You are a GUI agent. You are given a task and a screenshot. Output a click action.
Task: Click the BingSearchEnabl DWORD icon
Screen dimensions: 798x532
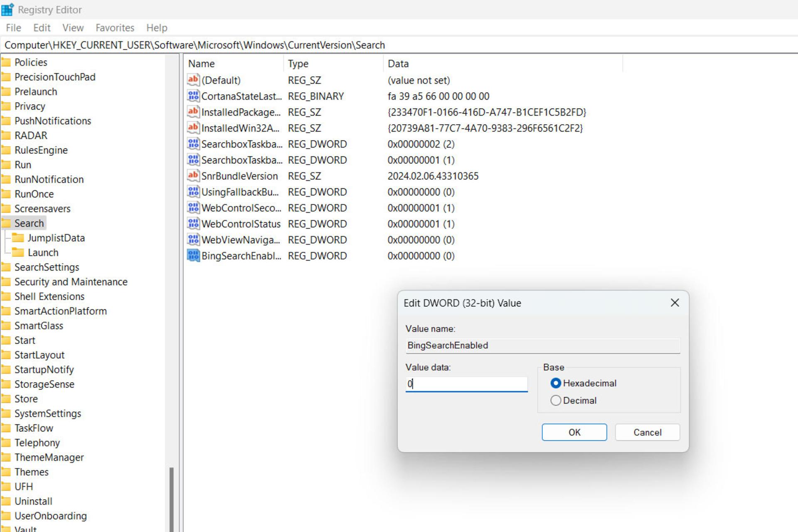193,256
